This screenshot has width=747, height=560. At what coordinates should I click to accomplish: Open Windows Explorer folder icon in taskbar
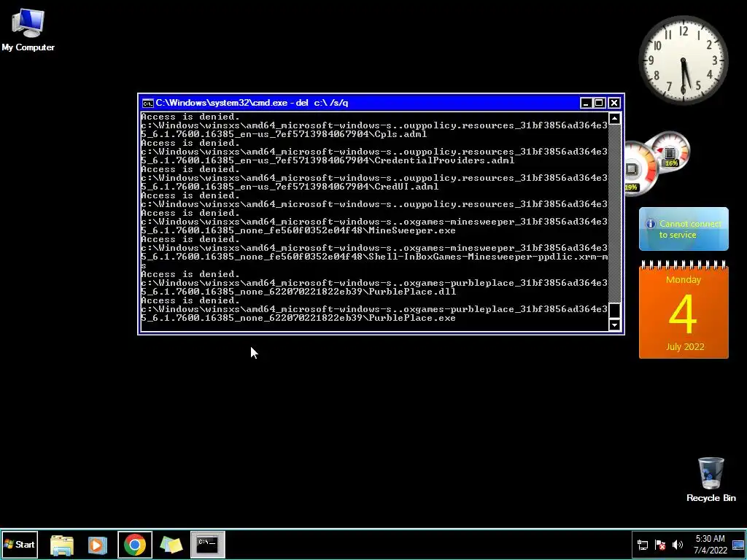[62, 545]
